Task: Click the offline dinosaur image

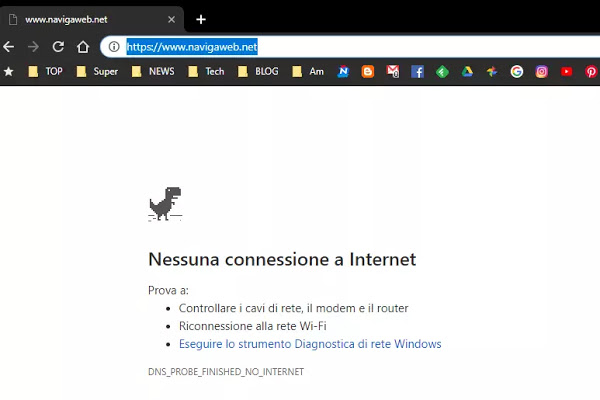Action: [165, 204]
